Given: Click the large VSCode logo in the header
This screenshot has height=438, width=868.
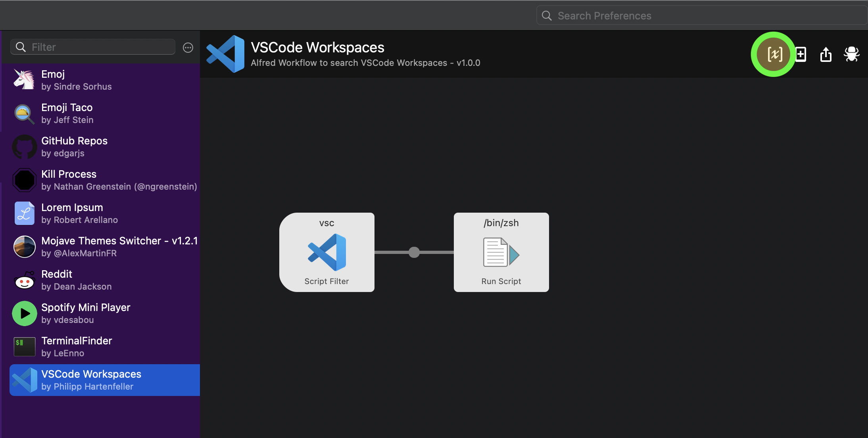Looking at the screenshot, I should click(226, 54).
